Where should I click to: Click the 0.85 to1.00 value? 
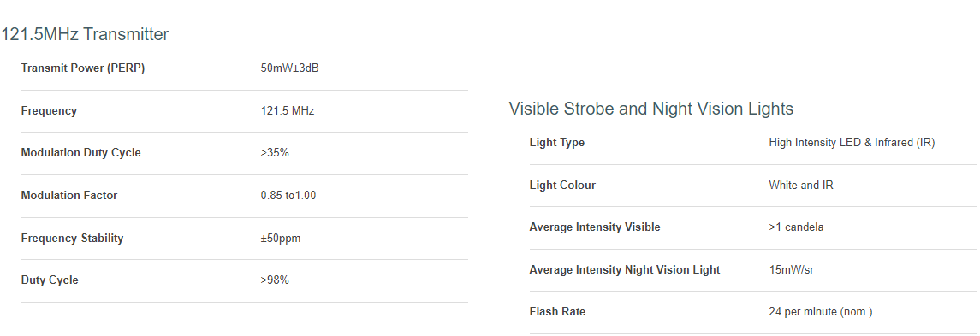point(288,196)
